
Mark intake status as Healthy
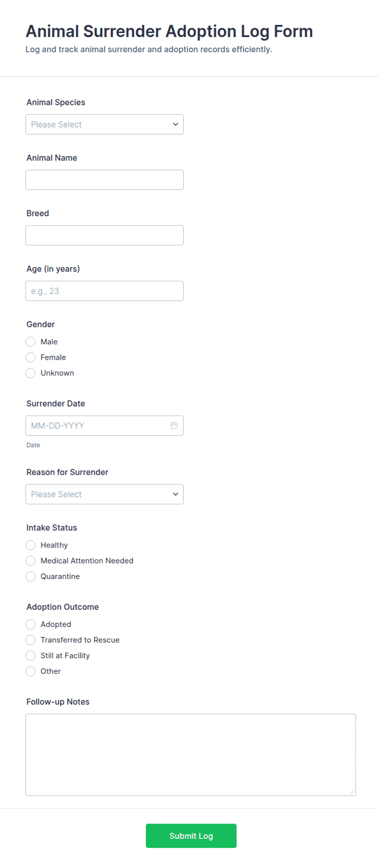pos(30,545)
